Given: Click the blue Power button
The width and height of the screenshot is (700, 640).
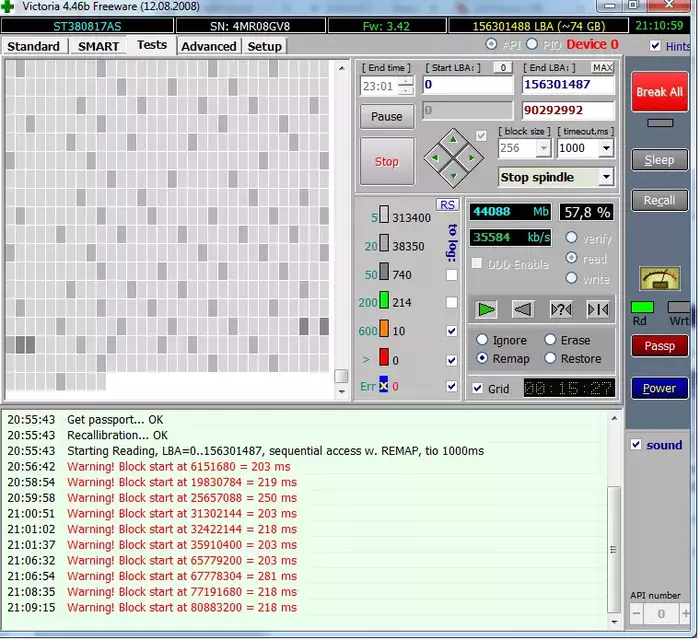Looking at the screenshot, I should pyautogui.click(x=659, y=388).
